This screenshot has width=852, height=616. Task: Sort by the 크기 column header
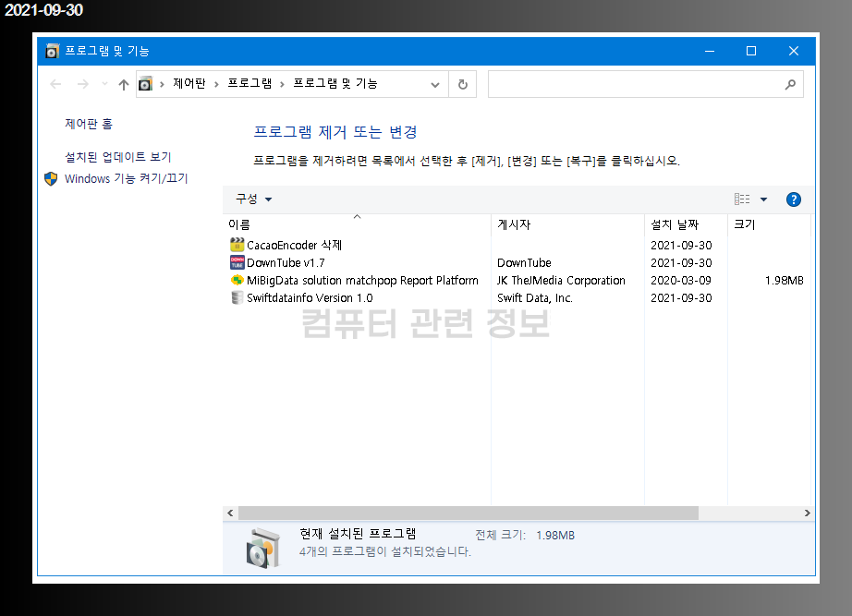[769, 224]
